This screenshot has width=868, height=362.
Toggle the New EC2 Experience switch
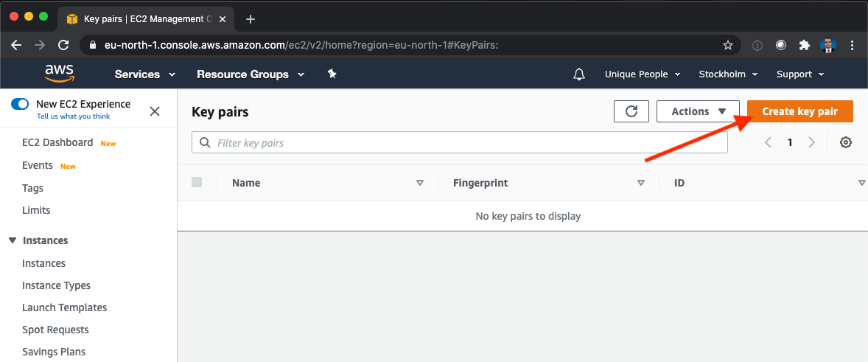tap(20, 104)
